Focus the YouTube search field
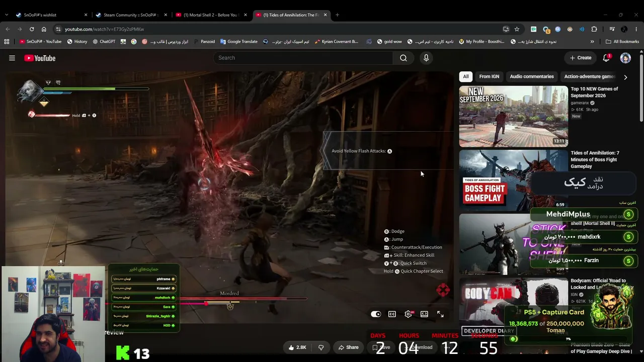The width and height of the screenshot is (644, 362). pyautogui.click(x=303, y=58)
